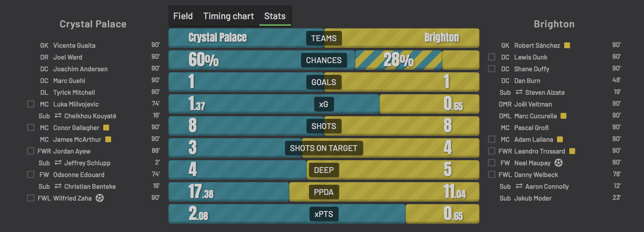Click the xG stat label
This screenshot has height=232, width=644.
pyautogui.click(x=324, y=104)
